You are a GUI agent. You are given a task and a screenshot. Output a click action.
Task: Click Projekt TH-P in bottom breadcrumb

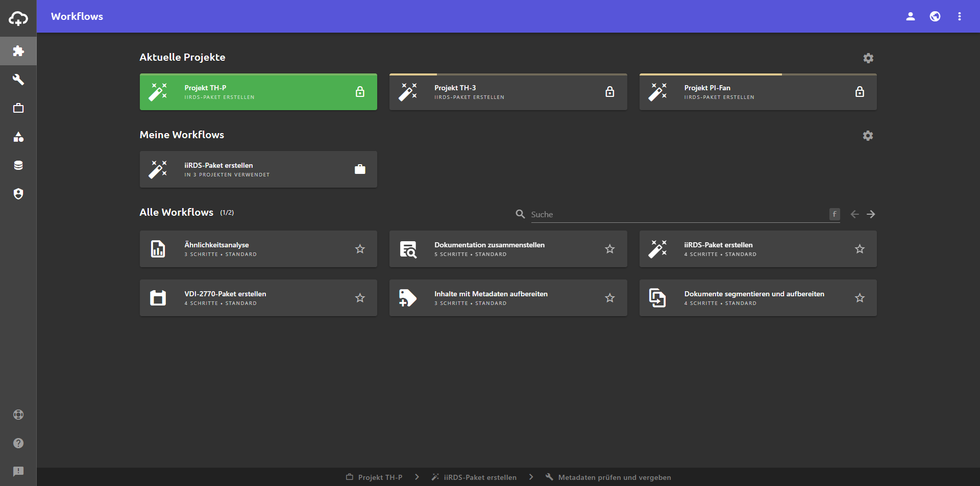click(x=379, y=477)
